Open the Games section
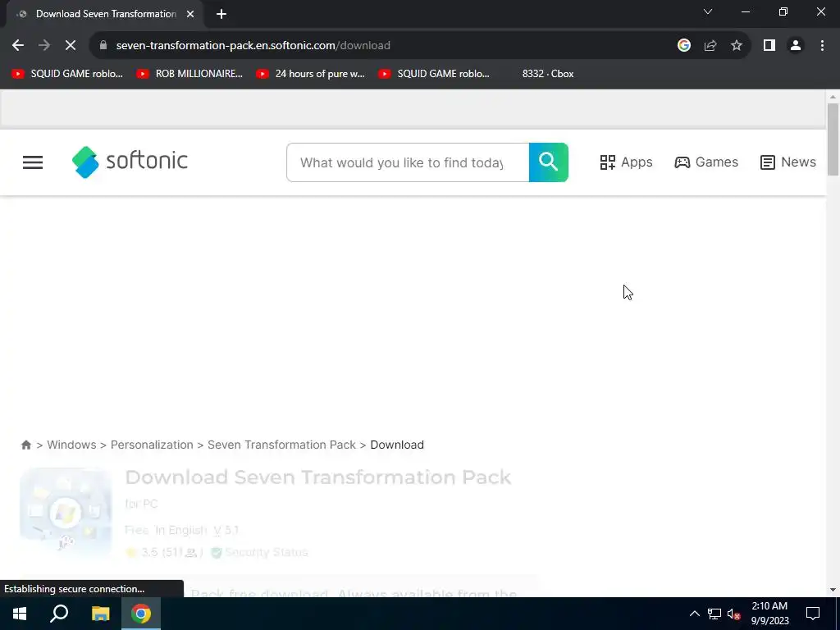 (x=706, y=162)
